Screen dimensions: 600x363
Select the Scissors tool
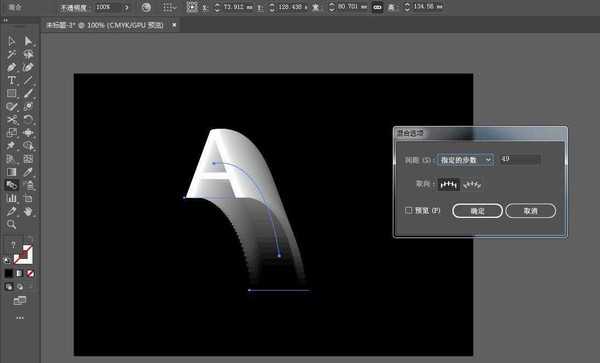(x=11, y=120)
